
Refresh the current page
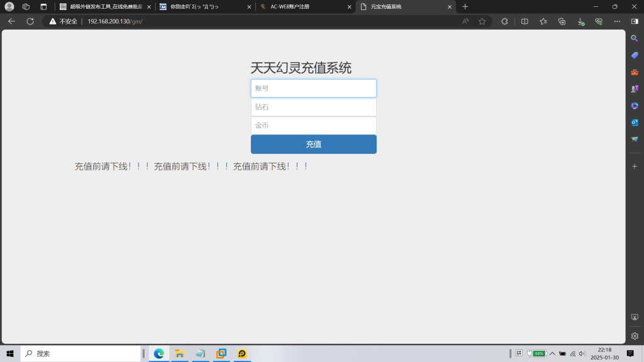(30, 21)
